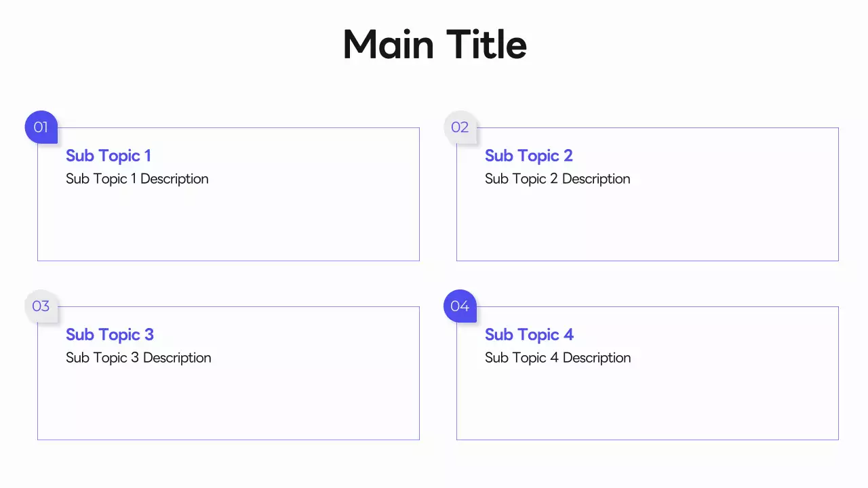Click the Sub Topic 4 heading
This screenshot has height=488, width=868.
click(x=529, y=335)
